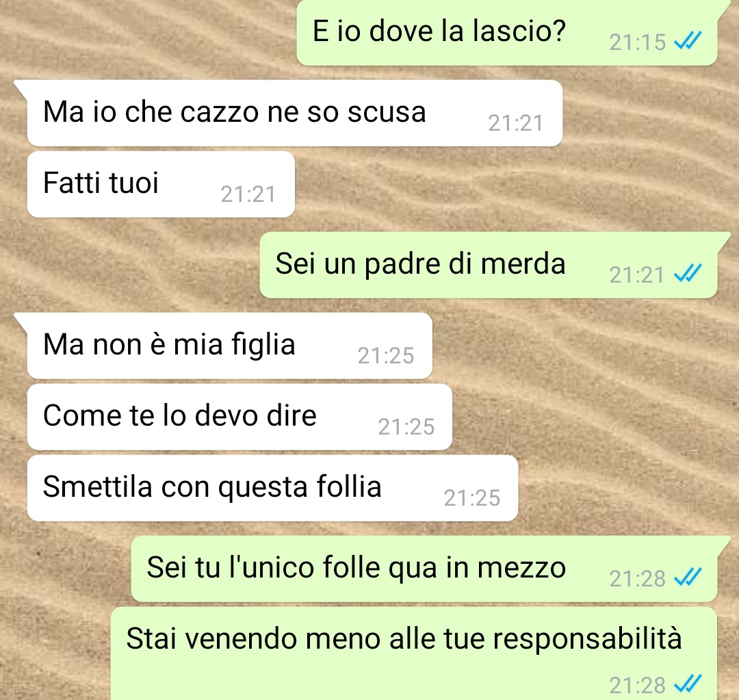Tap the 'Fatti tuoi' message bubble
The image size is (739, 700).
pos(161,184)
